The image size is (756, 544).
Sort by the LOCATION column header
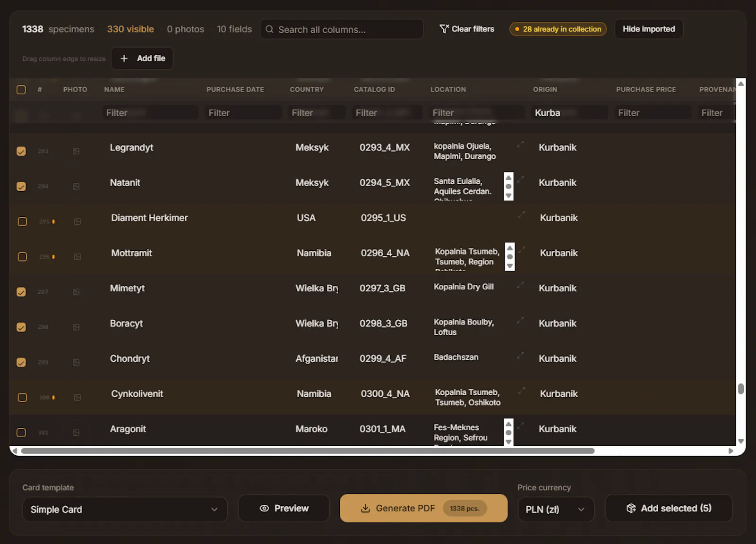448,89
